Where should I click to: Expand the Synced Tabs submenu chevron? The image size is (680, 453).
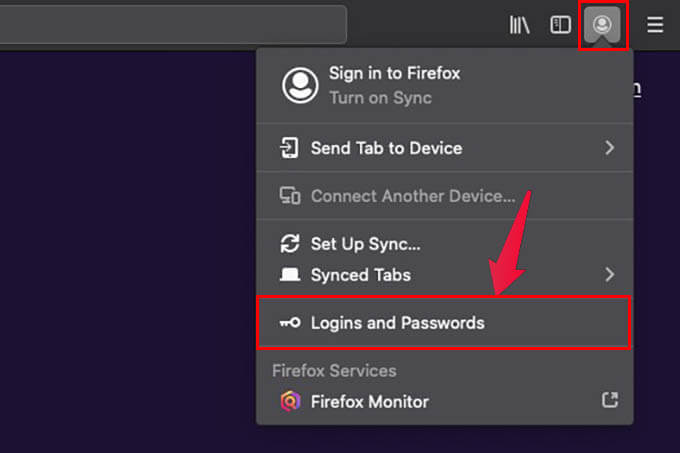click(x=609, y=274)
